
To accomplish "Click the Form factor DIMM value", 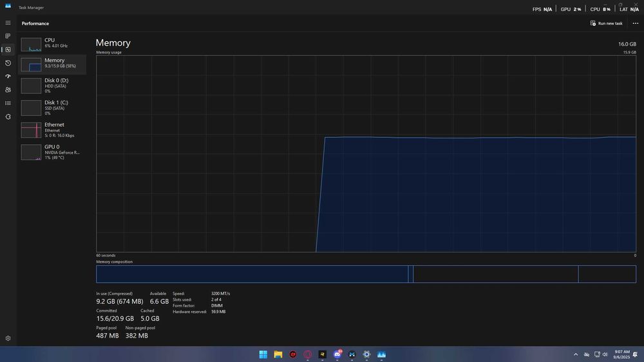I will (x=217, y=306).
